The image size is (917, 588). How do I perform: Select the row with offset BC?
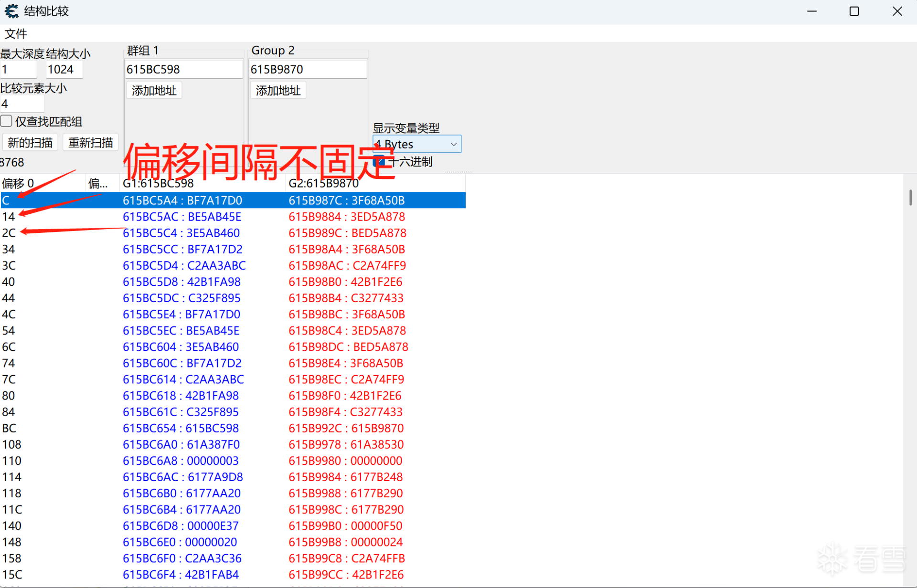click(x=10, y=428)
